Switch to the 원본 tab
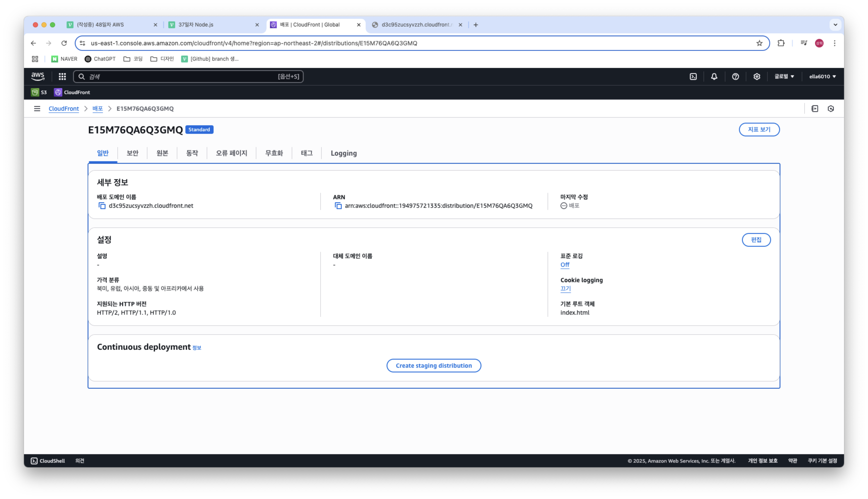 162,153
